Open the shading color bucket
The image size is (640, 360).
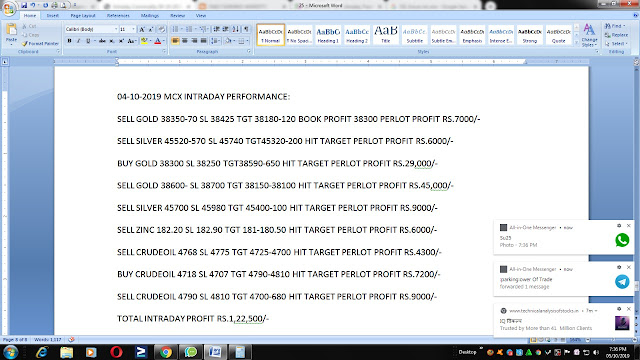tap(228, 41)
